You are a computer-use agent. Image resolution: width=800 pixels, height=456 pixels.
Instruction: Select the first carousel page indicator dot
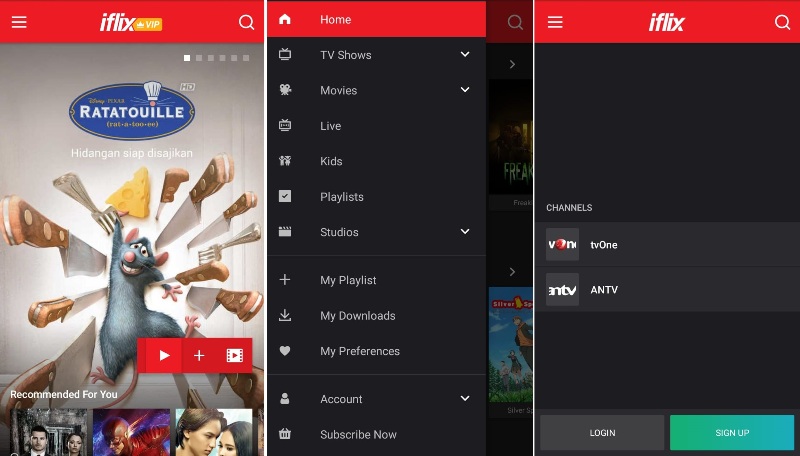click(x=187, y=58)
